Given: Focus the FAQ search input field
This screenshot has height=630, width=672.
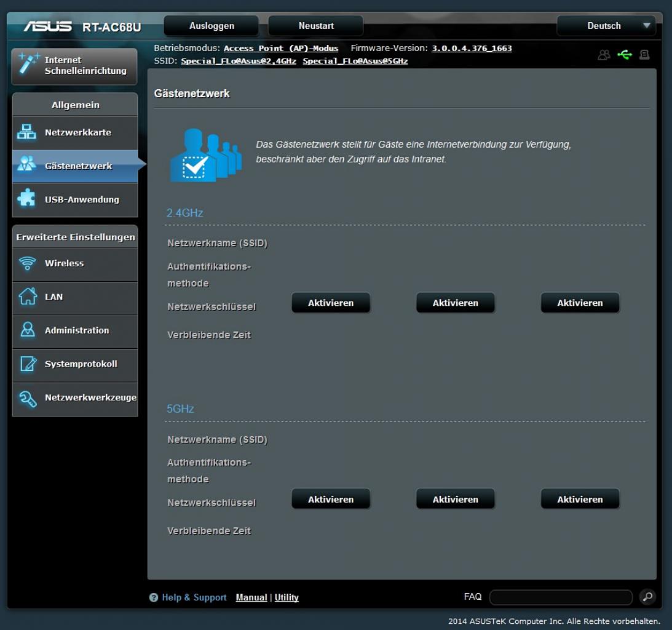Looking at the screenshot, I should coord(561,597).
